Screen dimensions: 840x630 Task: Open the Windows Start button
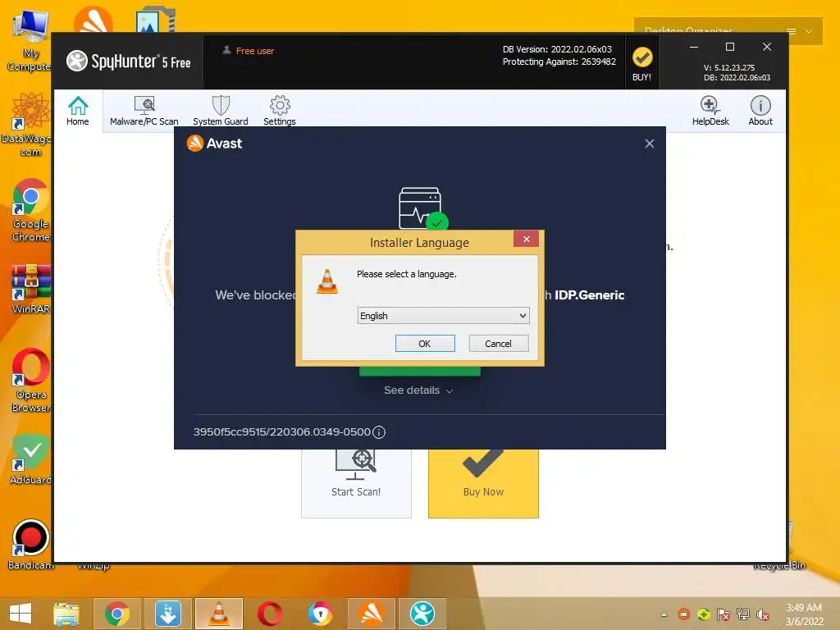(21, 614)
